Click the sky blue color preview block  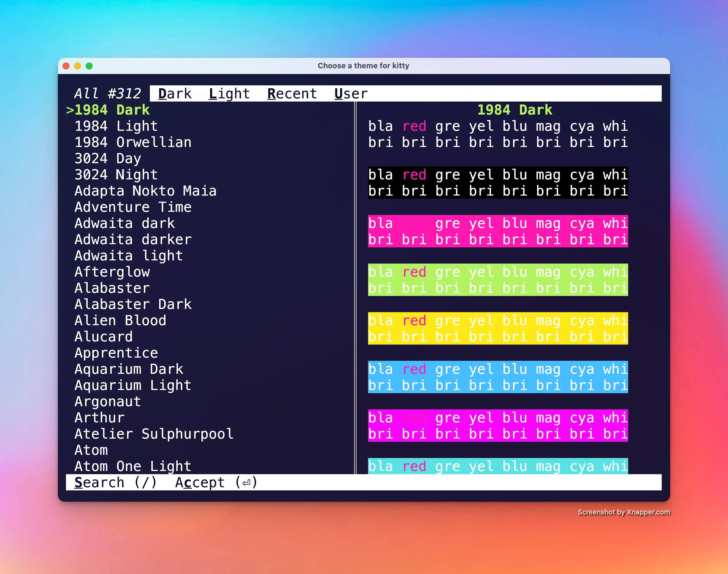coord(498,377)
